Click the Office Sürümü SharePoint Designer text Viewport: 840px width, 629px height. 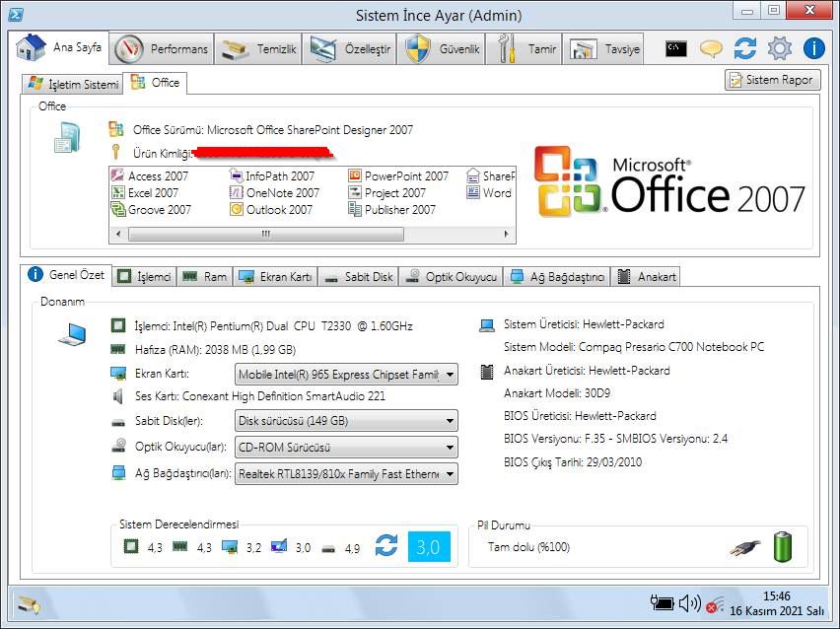pyautogui.click(x=273, y=130)
